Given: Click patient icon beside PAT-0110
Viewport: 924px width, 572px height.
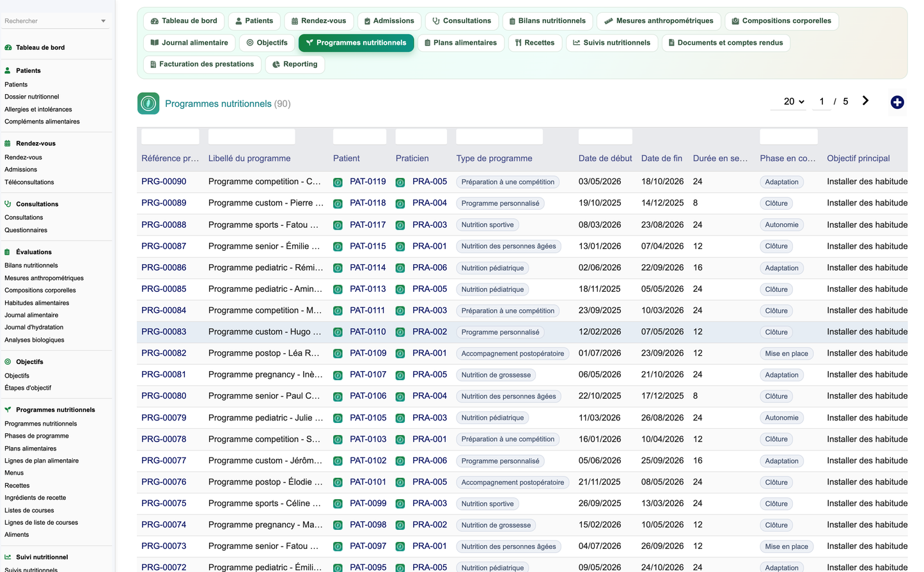Looking at the screenshot, I should click(x=338, y=332).
